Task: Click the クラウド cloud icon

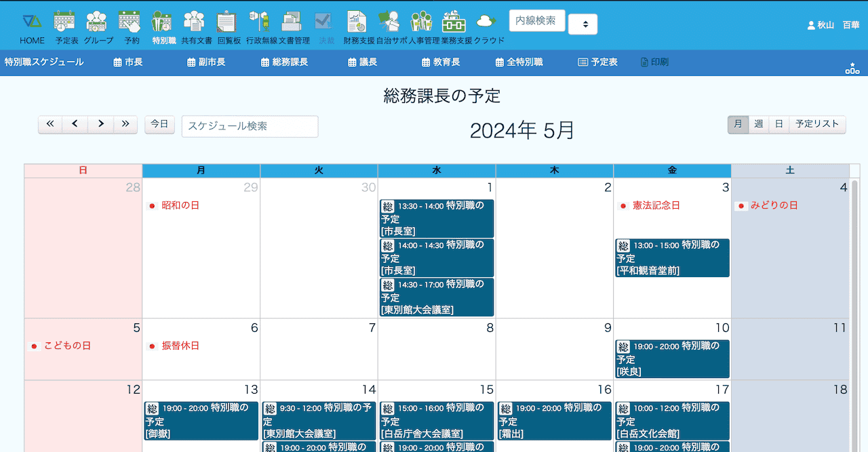Action: (x=488, y=28)
